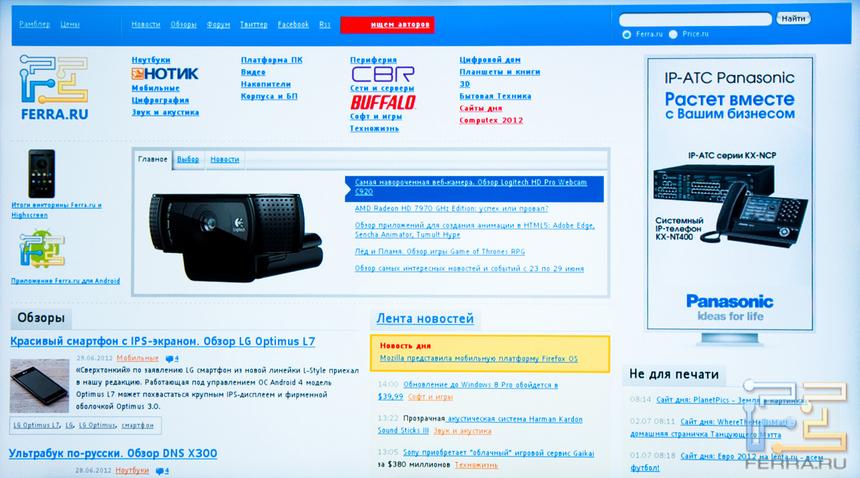
Task: Open comments icon on DNS X300 review
Action: (x=162, y=470)
